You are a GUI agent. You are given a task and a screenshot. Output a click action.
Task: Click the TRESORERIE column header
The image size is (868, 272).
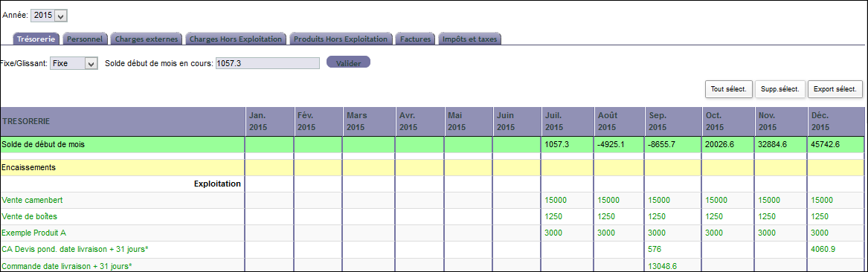pos(123,121)
